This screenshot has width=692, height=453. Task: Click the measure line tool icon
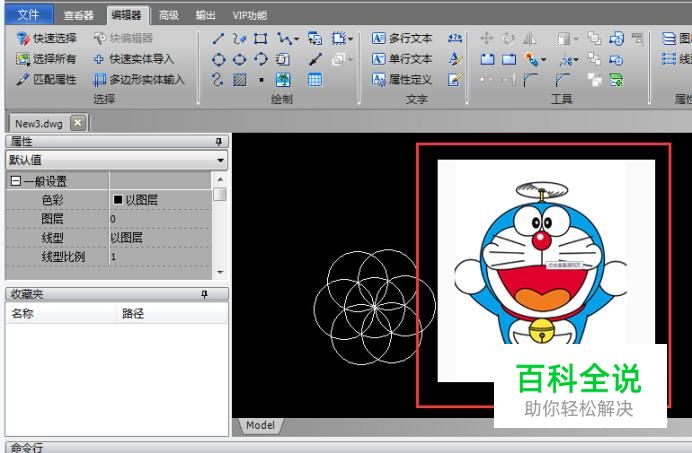pyautogui.click(x=315, y=59)
